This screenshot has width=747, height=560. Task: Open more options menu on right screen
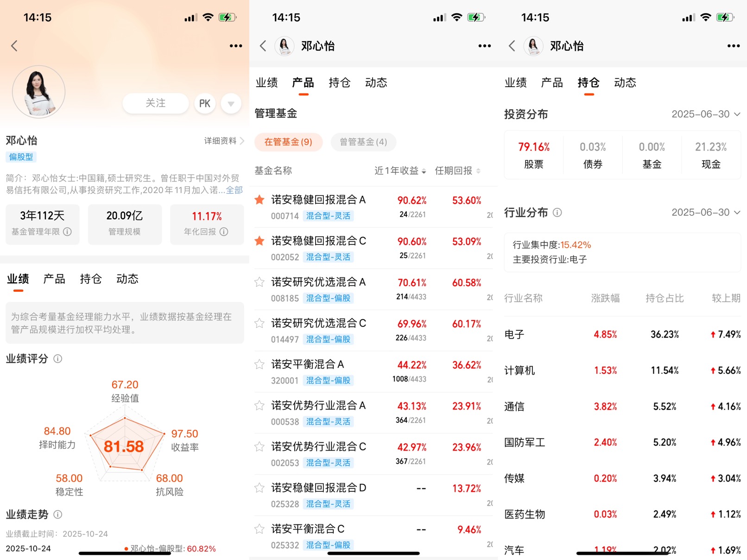(x=734, y=46)
